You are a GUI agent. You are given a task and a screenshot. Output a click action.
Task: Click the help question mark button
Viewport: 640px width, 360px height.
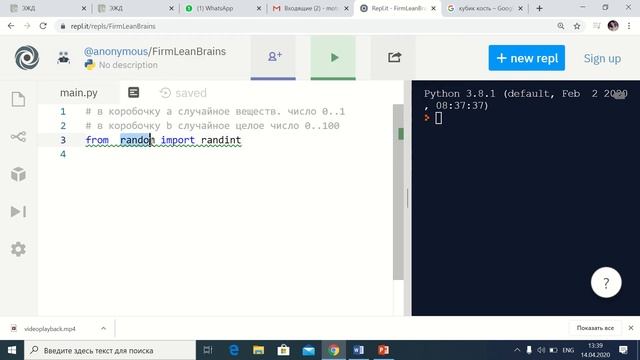pos(606,282)
